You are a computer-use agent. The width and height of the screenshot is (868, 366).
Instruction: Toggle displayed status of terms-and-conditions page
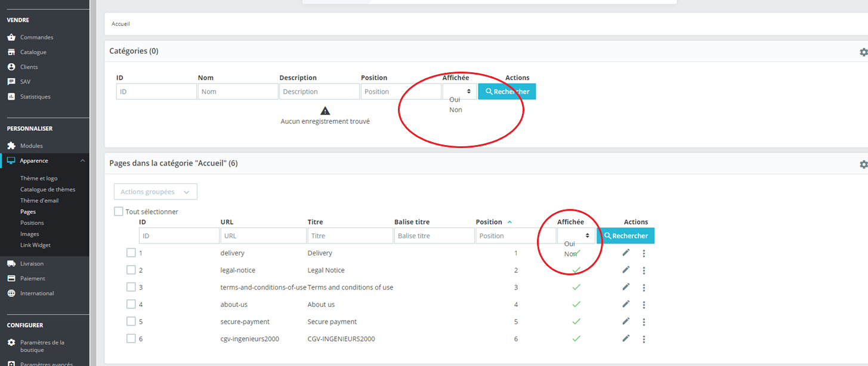pyautogui.click(x=576, y=287)
